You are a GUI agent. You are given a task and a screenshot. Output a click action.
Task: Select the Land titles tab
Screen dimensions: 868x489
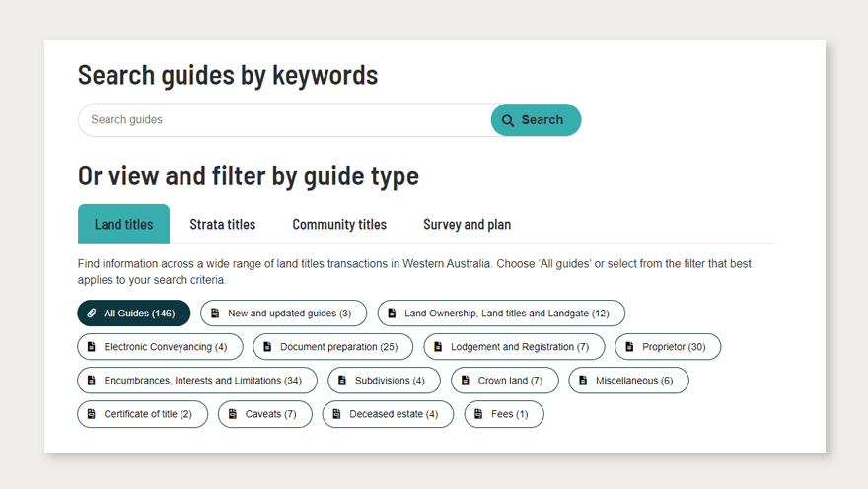[123, 224]
